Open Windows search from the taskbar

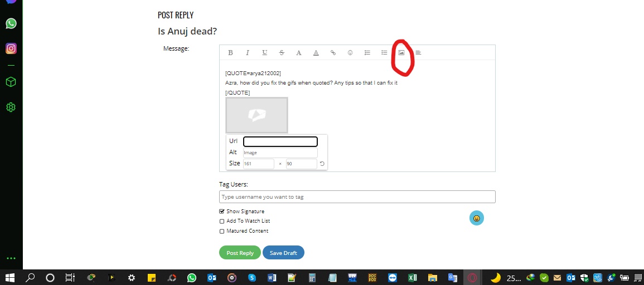pos(30,278)
